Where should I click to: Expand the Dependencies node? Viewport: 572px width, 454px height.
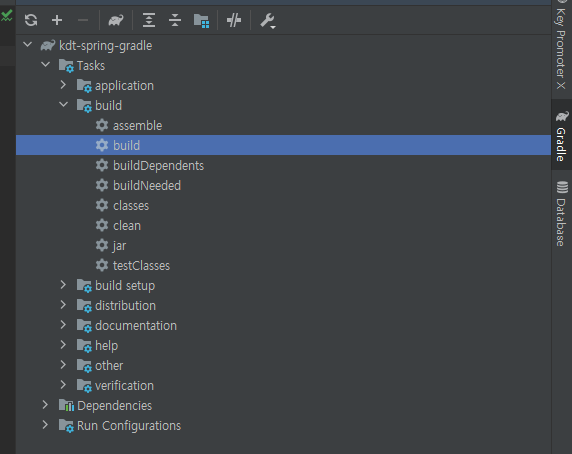(x=45, y=405)
